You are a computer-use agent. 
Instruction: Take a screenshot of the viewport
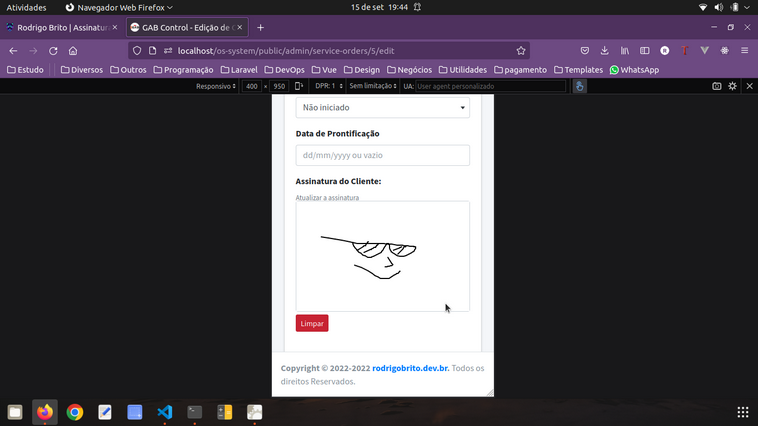(x=717, y=86)
